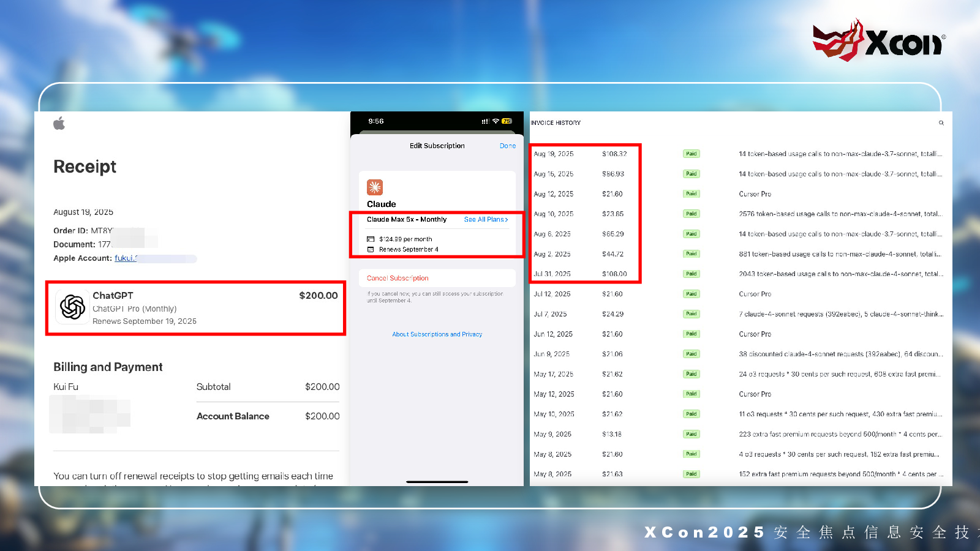The image size is (980, 551).
Task: Click the Paid badge for Aug 2, 2025
Action: tap(692, 254)
